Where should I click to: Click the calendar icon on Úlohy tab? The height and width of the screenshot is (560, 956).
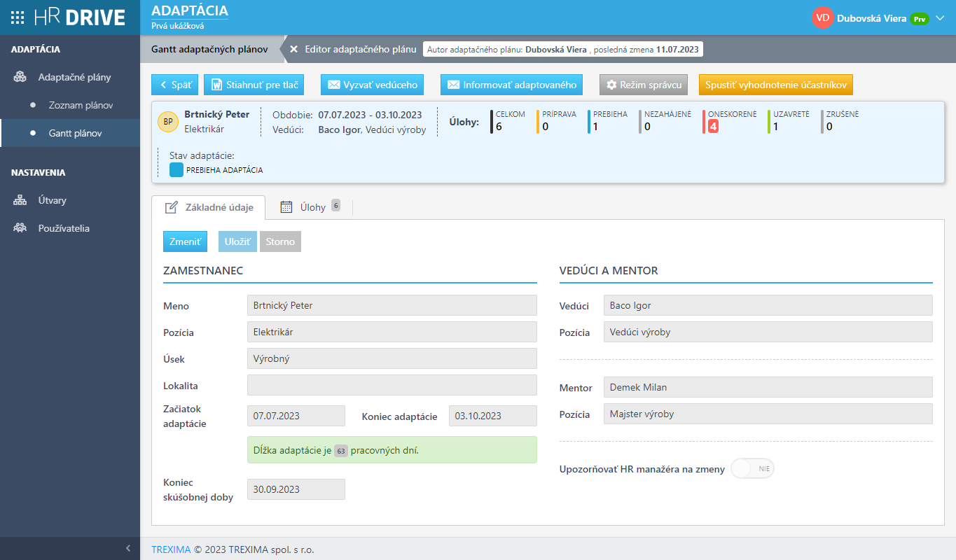286,206
